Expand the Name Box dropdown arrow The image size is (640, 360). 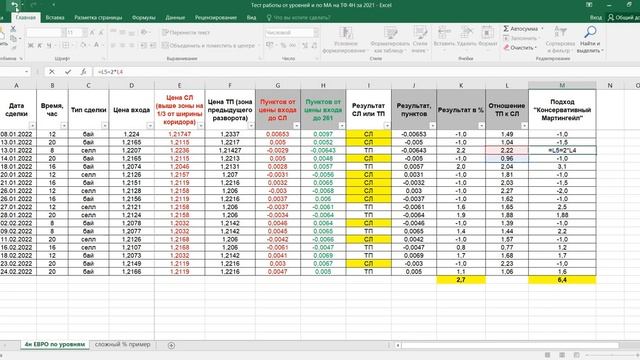tap(27, 72)
